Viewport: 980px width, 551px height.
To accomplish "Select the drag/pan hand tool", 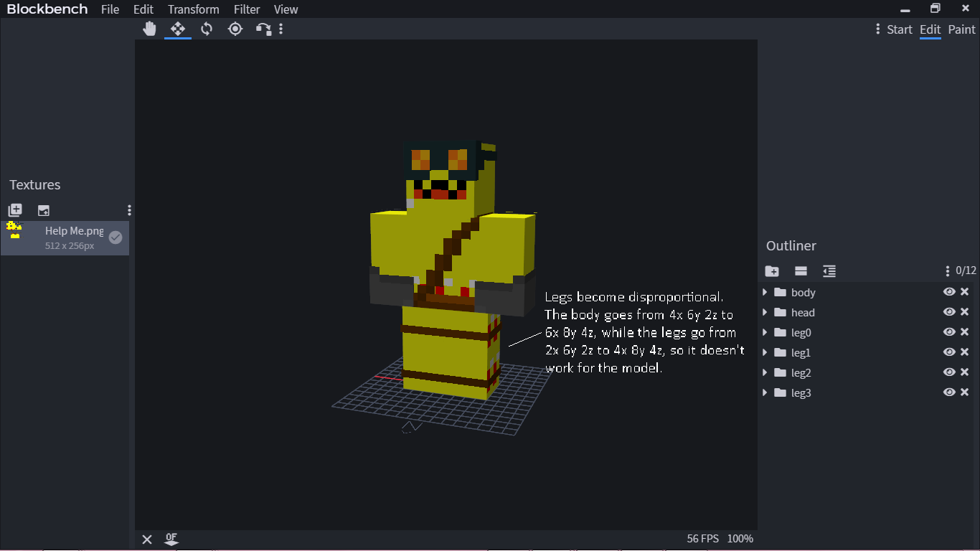I will click(x=149, y=29).
